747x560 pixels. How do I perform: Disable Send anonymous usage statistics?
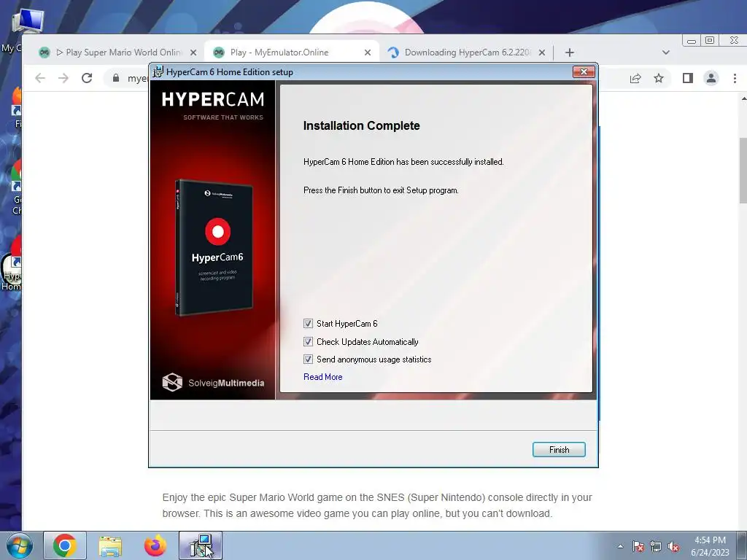tap(309, 359)
